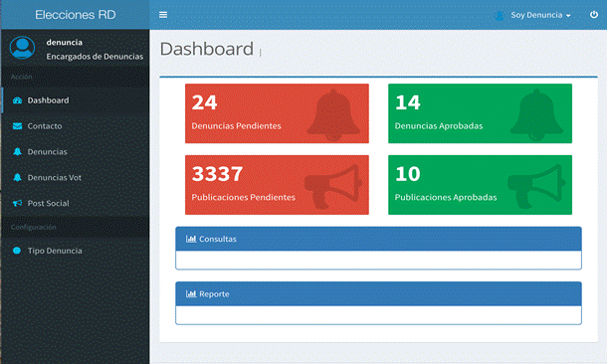Open Contacto in the sidebar
The height and width of the screenshot is (364, 607).
[76, 126]
